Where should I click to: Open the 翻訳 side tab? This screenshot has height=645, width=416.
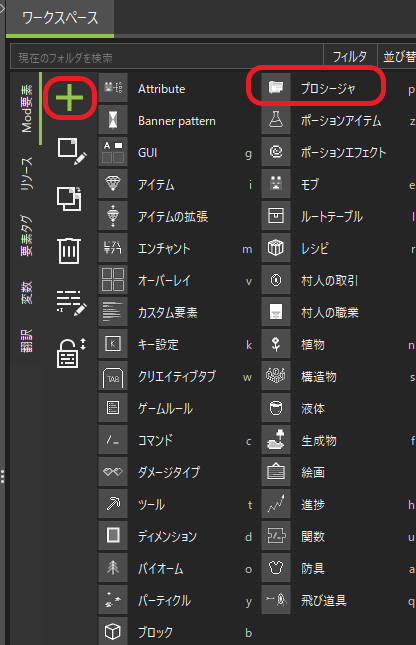[26, 341]
